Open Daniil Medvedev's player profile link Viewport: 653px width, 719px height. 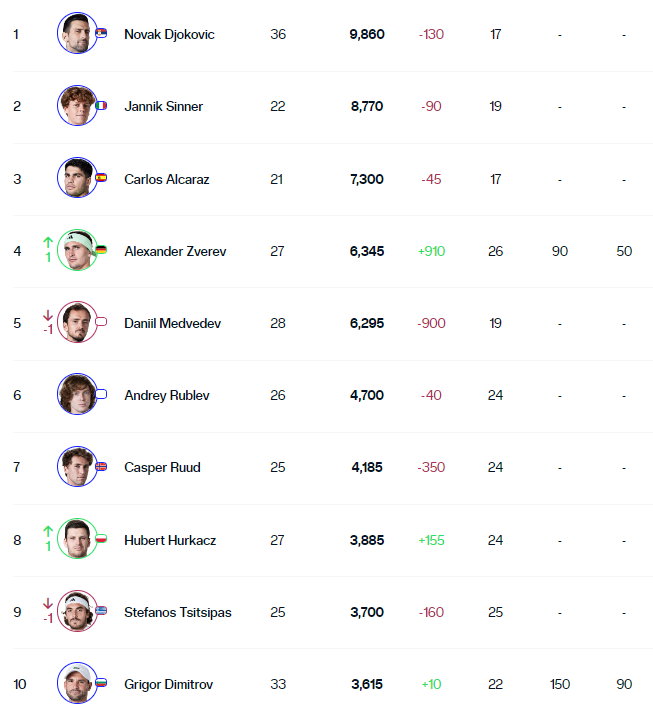(x=172, y=323)
